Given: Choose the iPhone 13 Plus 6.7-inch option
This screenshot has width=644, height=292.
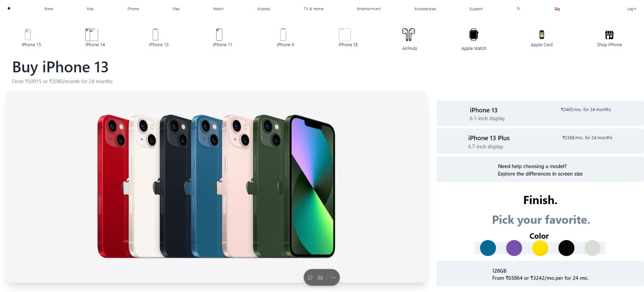Looking at the screenshot, I should point(540,141).
